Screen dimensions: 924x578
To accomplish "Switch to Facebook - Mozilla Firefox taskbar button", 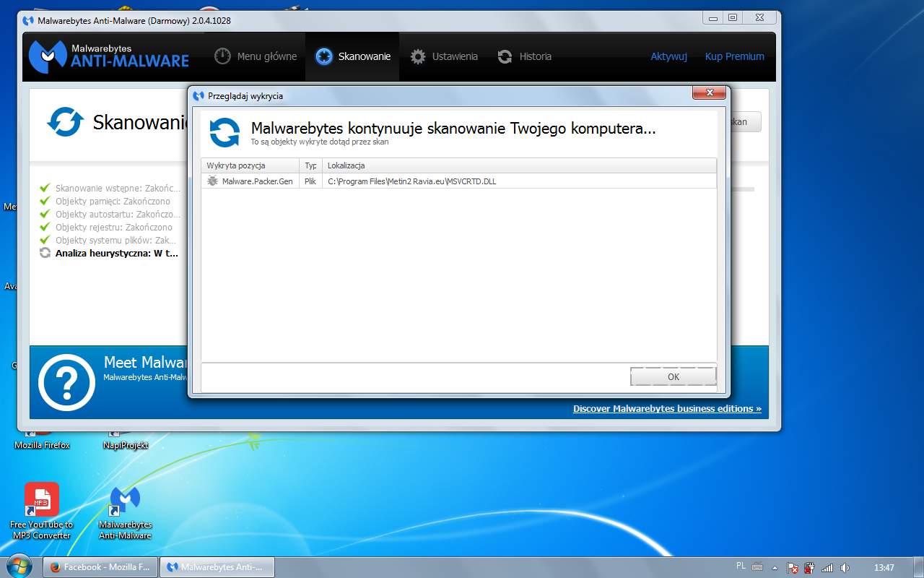I will click(100, 567).
